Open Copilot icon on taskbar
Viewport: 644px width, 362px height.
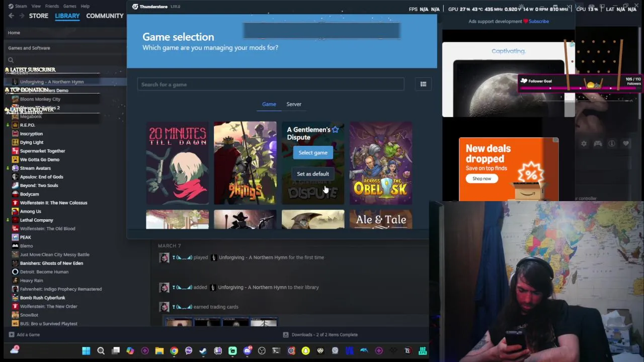130,350
